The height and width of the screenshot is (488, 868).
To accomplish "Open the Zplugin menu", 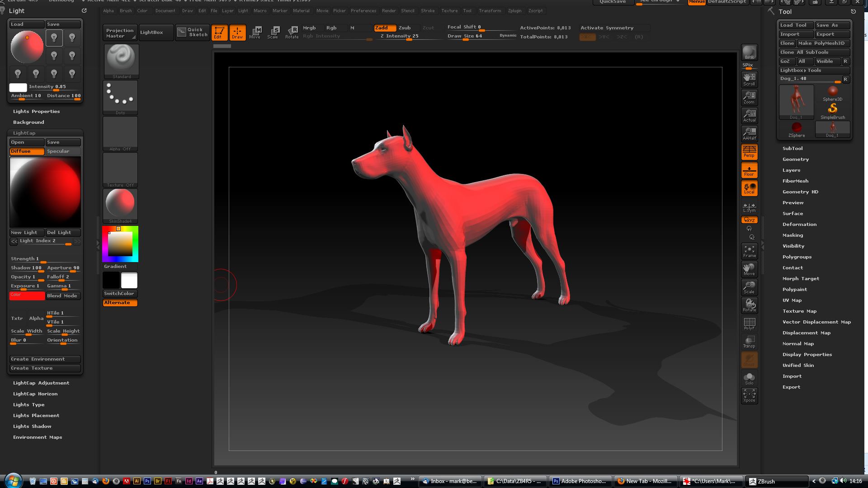I will (x=514, y=11).
